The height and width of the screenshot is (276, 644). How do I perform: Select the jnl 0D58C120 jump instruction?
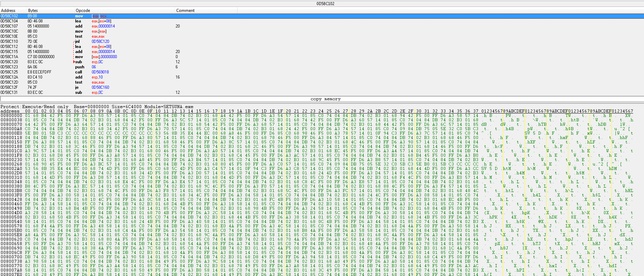[100, 41]
